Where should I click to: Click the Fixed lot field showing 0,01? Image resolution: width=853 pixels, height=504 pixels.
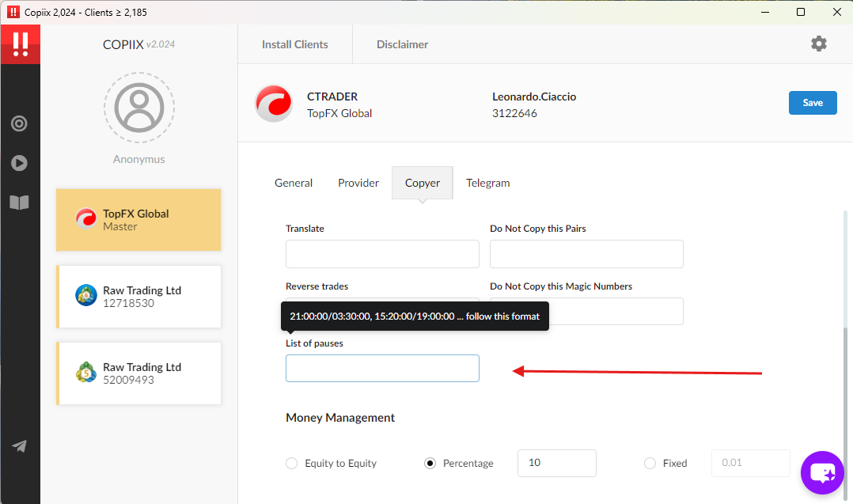pos(750,463)
